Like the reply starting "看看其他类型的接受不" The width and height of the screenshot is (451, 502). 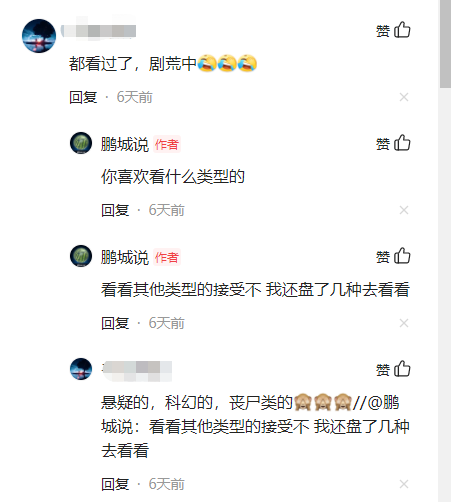[x=393, y=257]
